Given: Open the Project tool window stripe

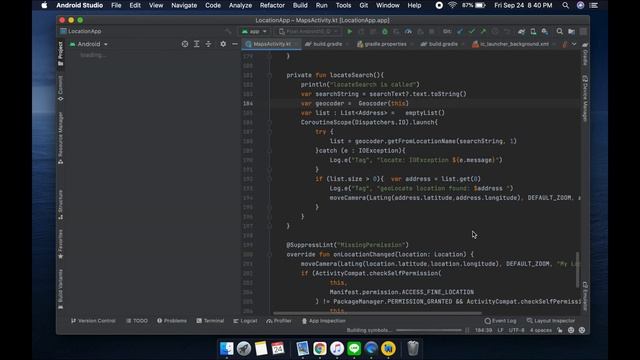Looking at the screenshot, I should tap(60, 53).
